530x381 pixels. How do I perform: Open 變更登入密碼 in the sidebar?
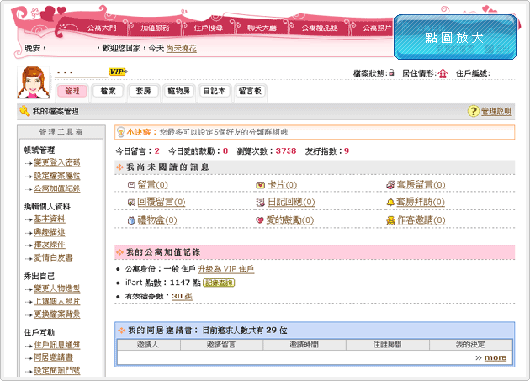(x=57, y=163)
